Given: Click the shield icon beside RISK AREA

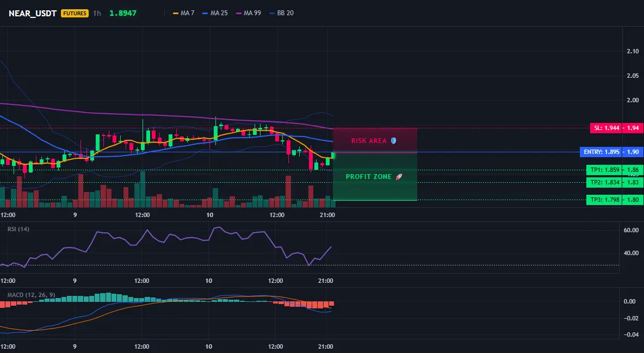Looking at the screenshot, I should tap(393, 140).
